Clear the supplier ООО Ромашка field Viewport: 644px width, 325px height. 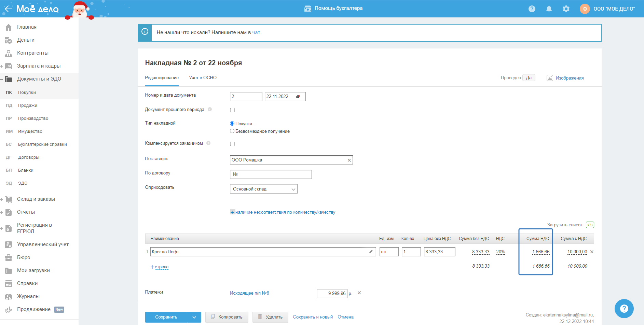(x=349, y=160)
